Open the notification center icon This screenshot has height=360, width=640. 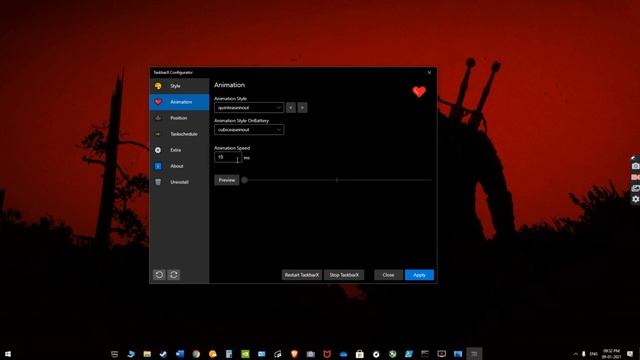(x=631, y=354)
